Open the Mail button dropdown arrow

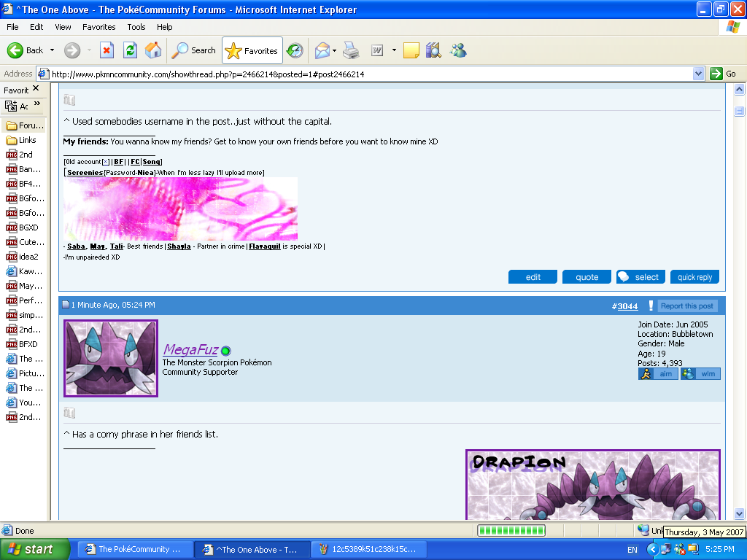tap(334, 50)
